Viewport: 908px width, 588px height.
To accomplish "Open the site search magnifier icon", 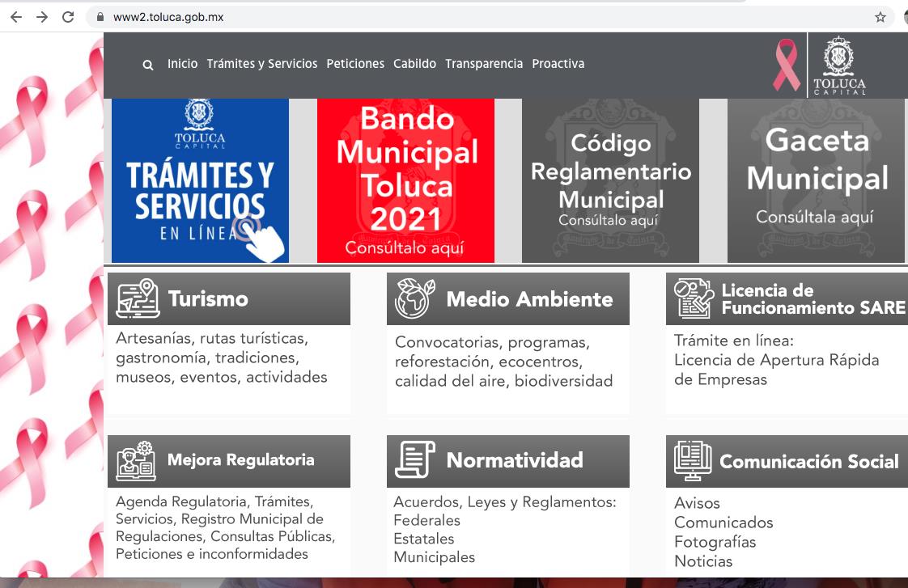I will click(147, 65).
